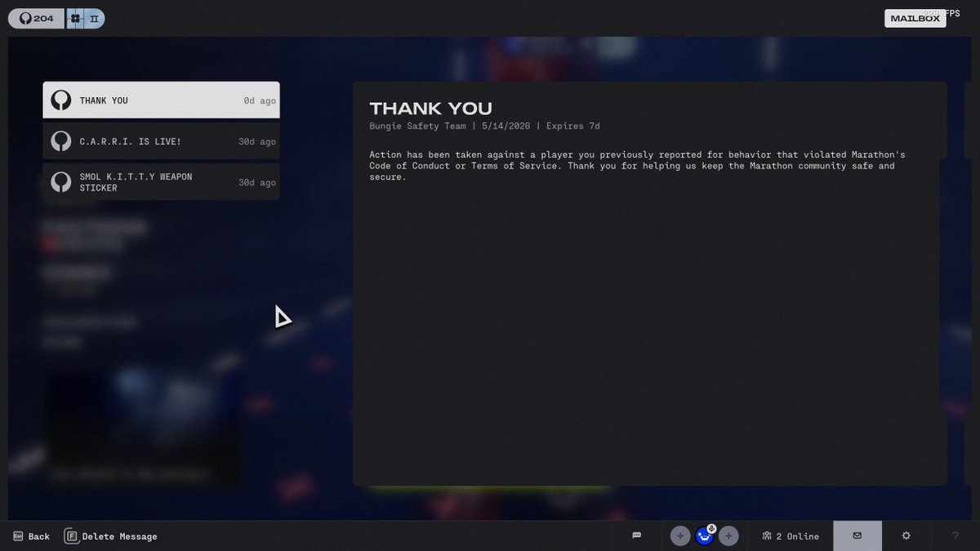Screen dimensions: 980x551
Task: Click the '0d ago' timestamp
Action: pos(260,100)
